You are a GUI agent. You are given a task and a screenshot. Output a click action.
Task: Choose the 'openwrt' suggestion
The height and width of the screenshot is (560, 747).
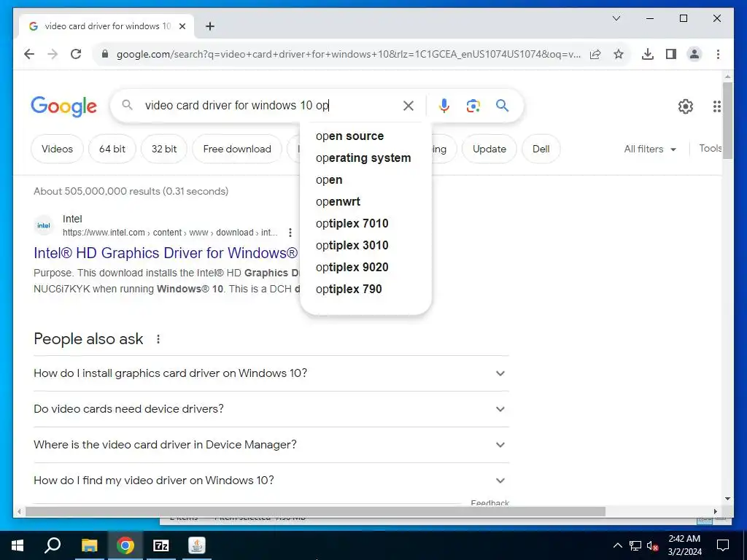pos(365,202)
